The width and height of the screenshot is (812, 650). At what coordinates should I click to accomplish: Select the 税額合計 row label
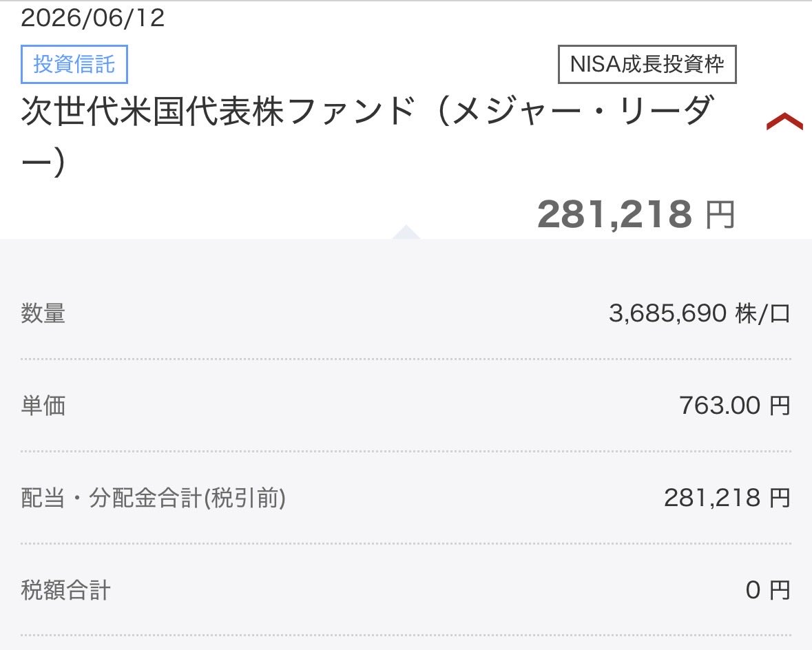65,590
